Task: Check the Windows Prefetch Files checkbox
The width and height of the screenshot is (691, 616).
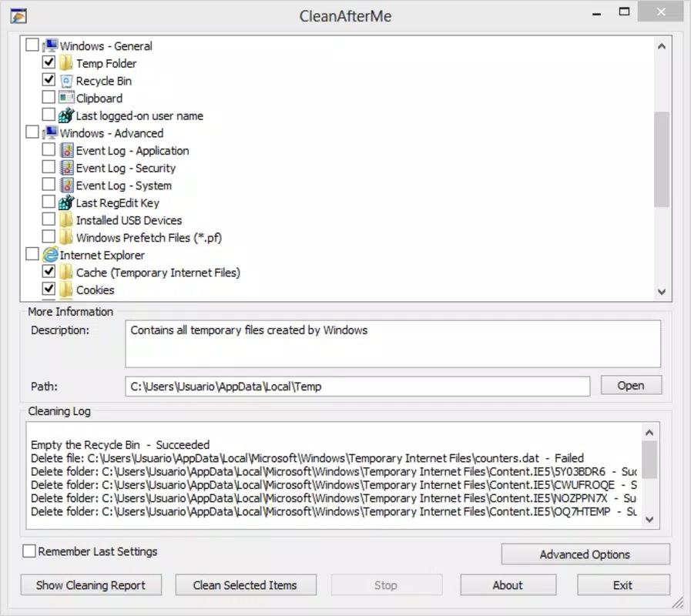Action: pos(49,236)
